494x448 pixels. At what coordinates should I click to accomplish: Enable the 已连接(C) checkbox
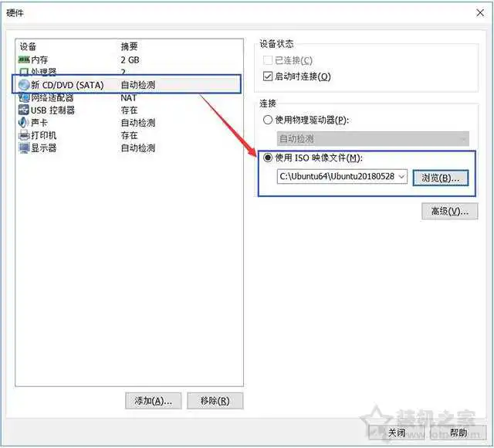pos(268,60)
